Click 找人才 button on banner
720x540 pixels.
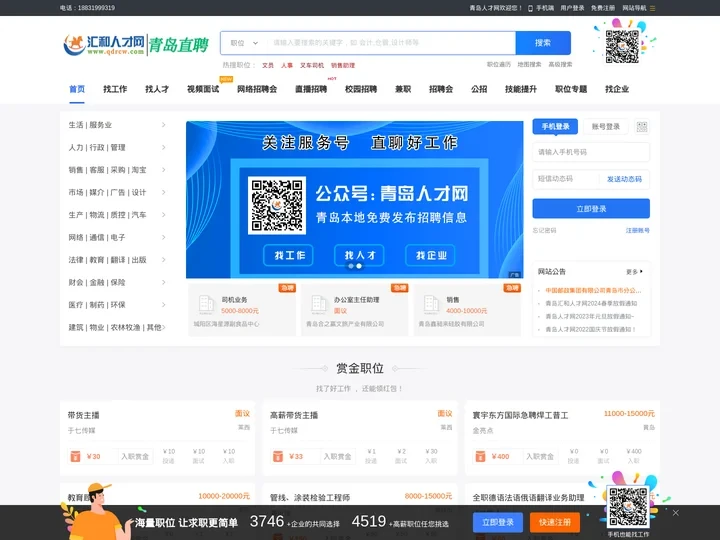point(359,255)
